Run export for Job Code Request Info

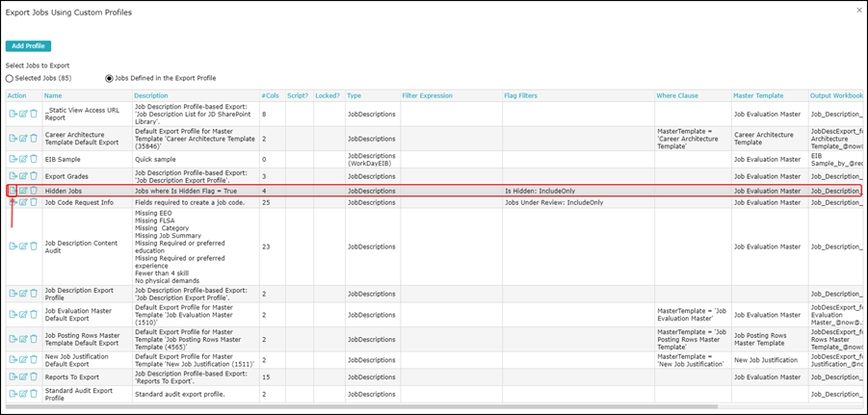click(13, 203)
